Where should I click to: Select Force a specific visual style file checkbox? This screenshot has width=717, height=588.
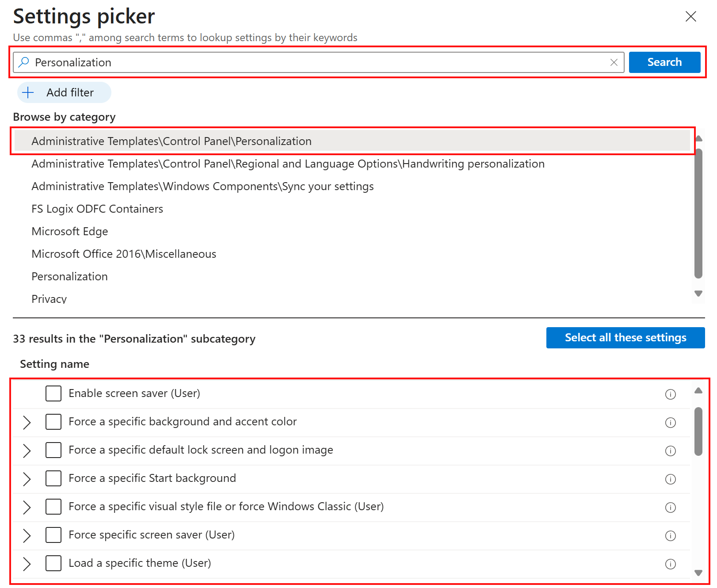coord(53,506)
